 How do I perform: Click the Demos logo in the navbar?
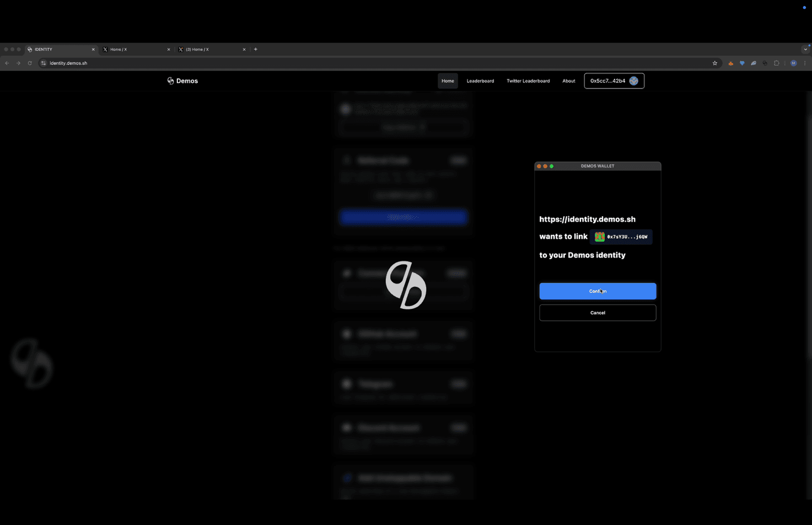point(182,81)
